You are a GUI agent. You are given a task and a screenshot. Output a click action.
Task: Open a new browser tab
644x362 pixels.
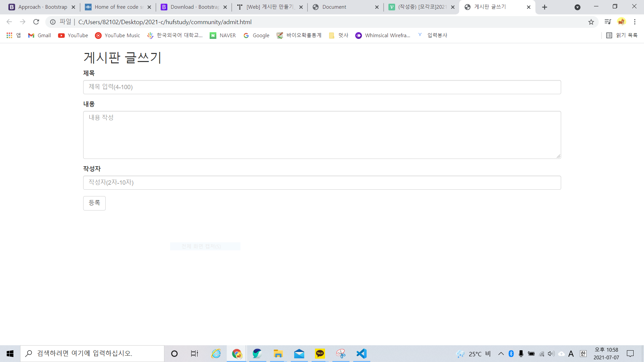tap(544, 7)
